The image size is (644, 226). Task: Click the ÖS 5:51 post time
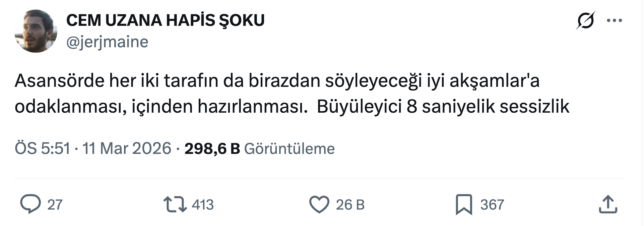(x=43, y=148)
